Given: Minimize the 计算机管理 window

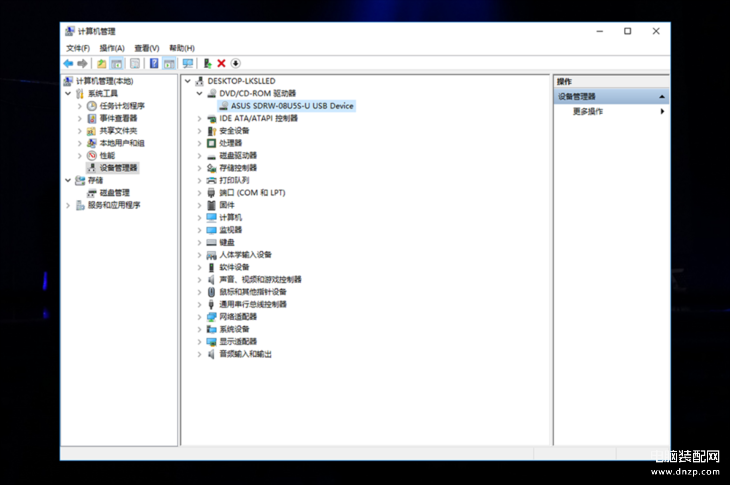Looking at the screenshot, I should 600,31.
